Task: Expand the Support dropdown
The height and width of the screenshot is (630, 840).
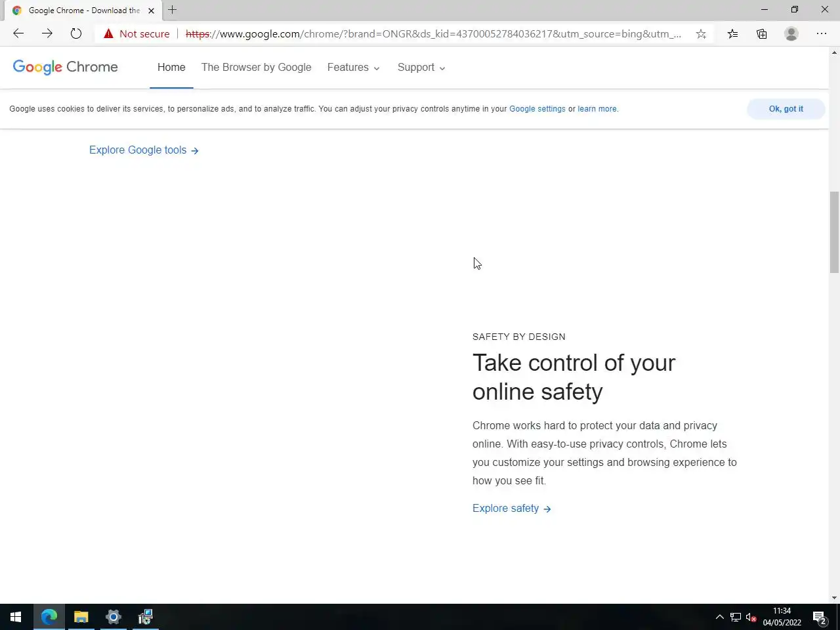Action: tap(421, 67)
